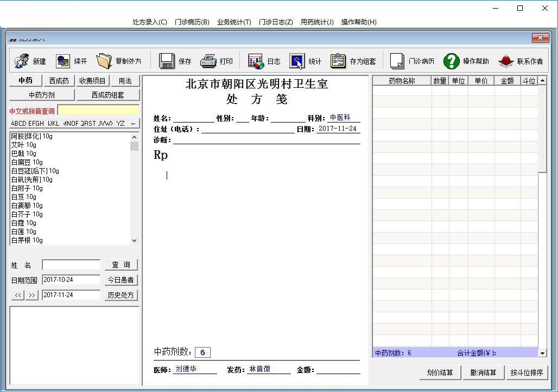
Task: Click the 新建 (New) prescription icon
Action: [x=22, y=61]
